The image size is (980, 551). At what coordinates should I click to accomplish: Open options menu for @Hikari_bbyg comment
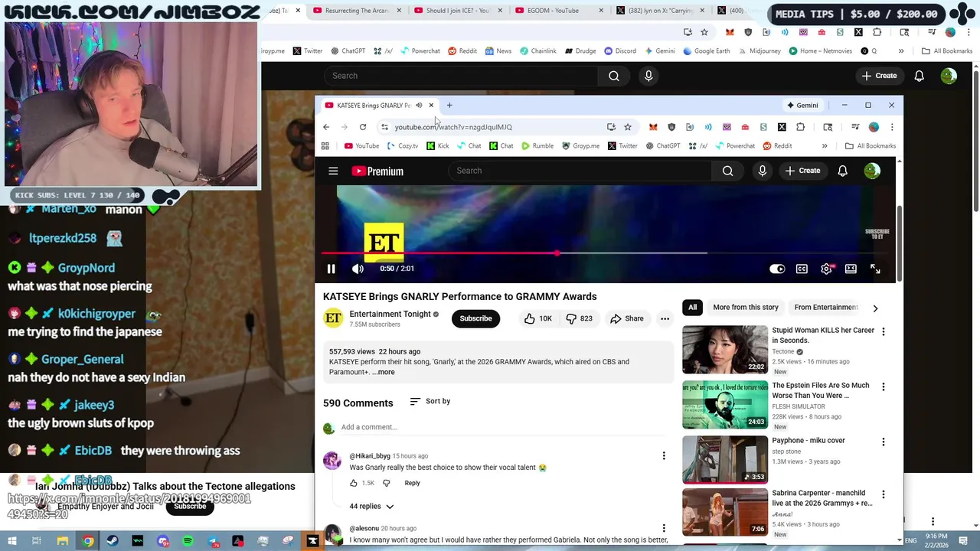[664, 456]
